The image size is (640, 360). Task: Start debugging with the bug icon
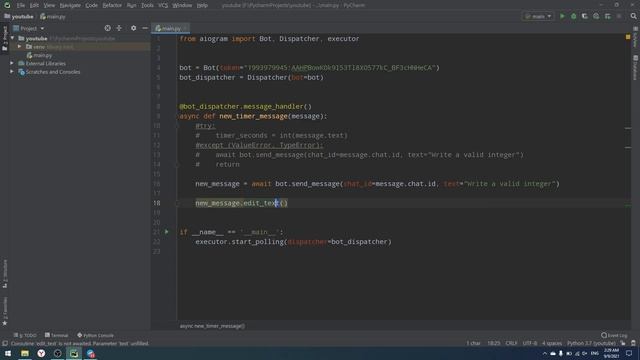pos(573,16)
